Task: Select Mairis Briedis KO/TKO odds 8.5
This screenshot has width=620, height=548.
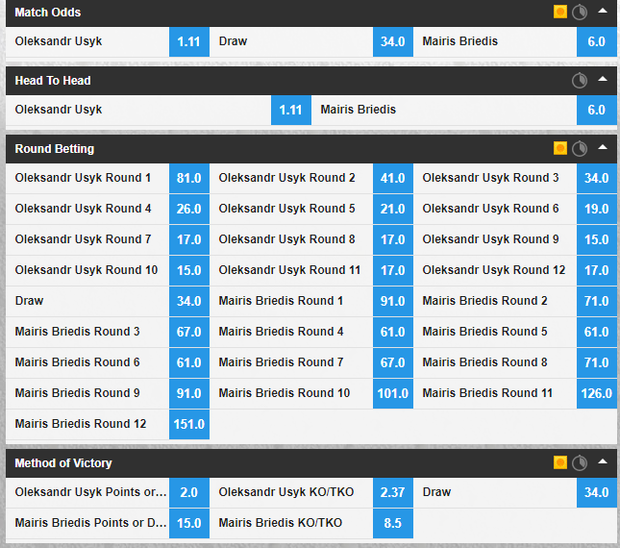Action: tap(393, 523)
